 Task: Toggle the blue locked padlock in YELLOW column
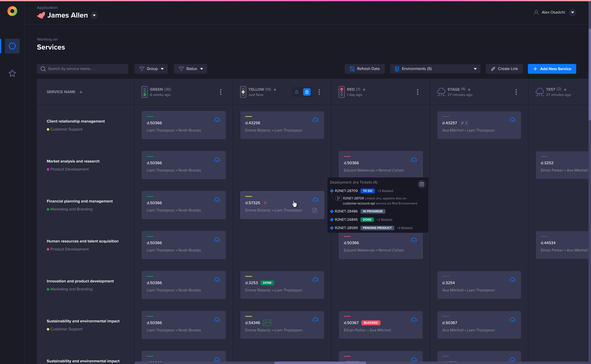click(307, 92)
